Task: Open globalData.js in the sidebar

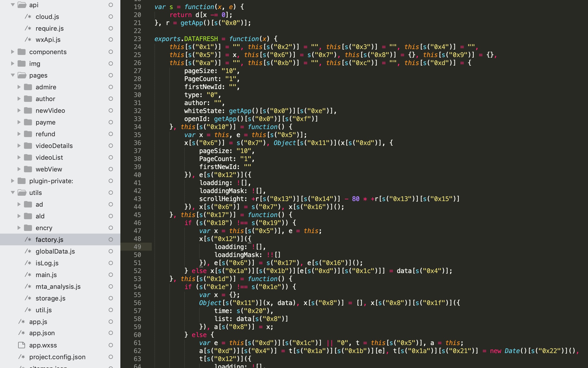Action: coord(55,251)
